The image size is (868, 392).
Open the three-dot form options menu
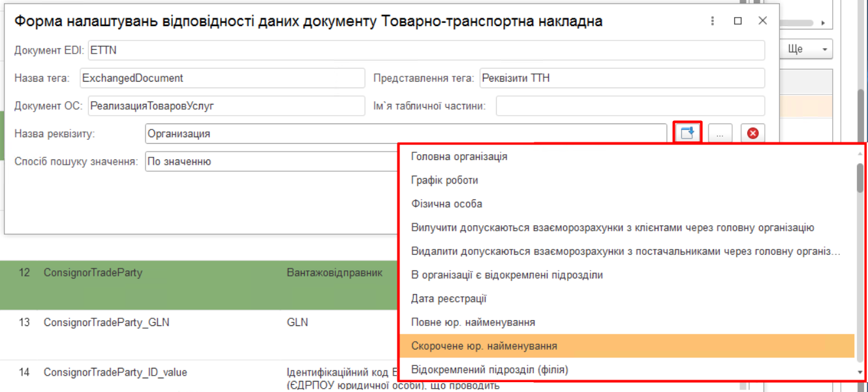pos(713,21)
